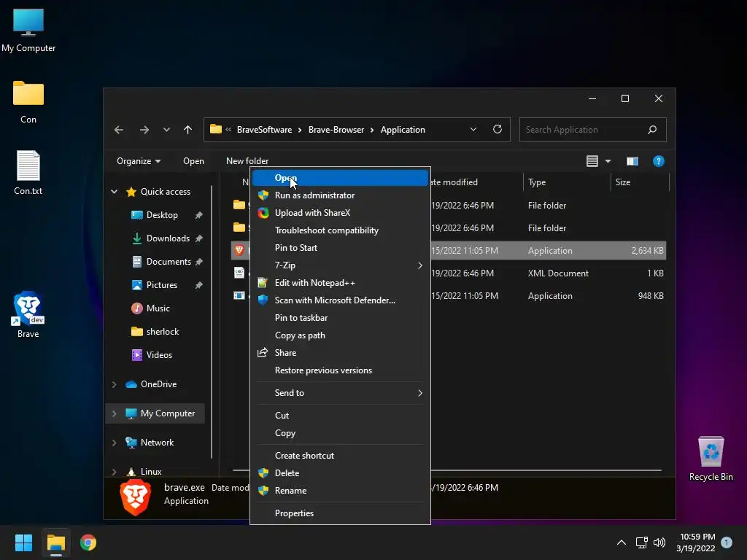Expand the Linux tree node
747x560 pixels.
point(115,472)
